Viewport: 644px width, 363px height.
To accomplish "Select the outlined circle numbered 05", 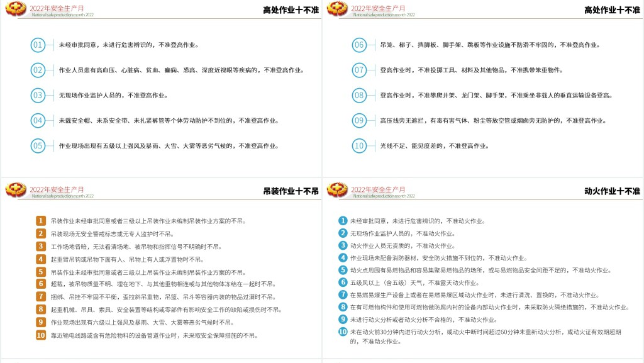I will point(38,145).
